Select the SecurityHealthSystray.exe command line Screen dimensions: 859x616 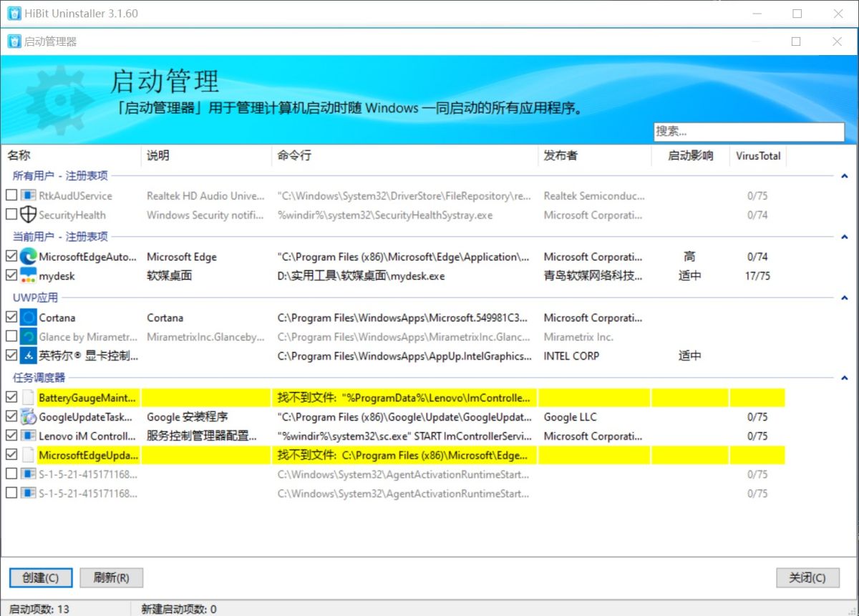coord(385,215)
